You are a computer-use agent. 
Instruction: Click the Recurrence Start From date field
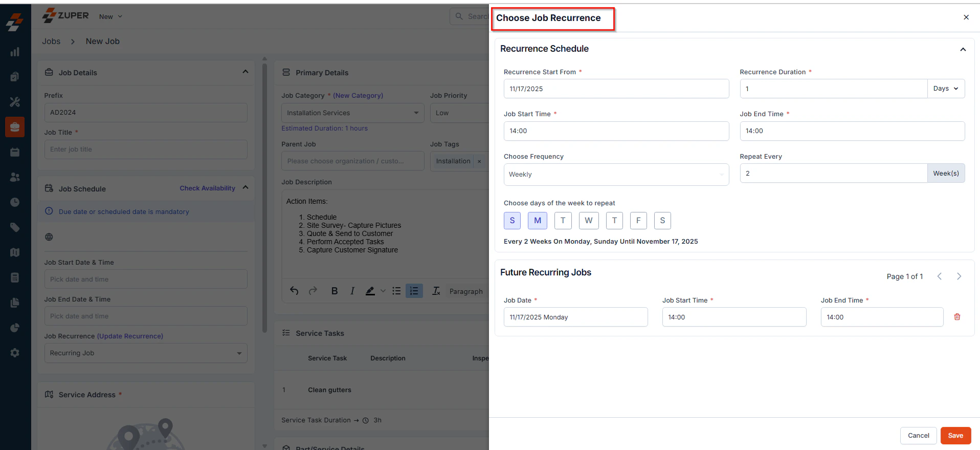616,89
